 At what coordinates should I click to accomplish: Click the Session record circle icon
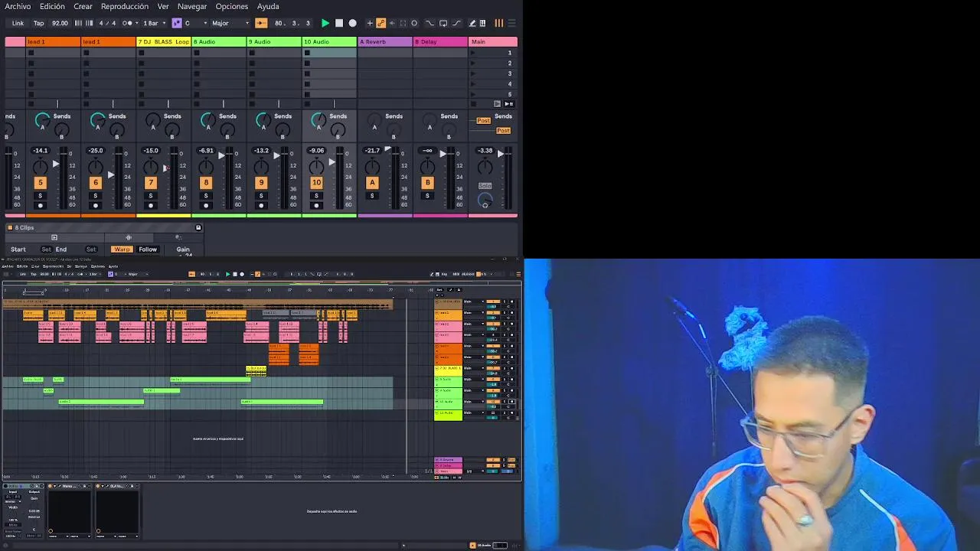(x=414, y=23)
